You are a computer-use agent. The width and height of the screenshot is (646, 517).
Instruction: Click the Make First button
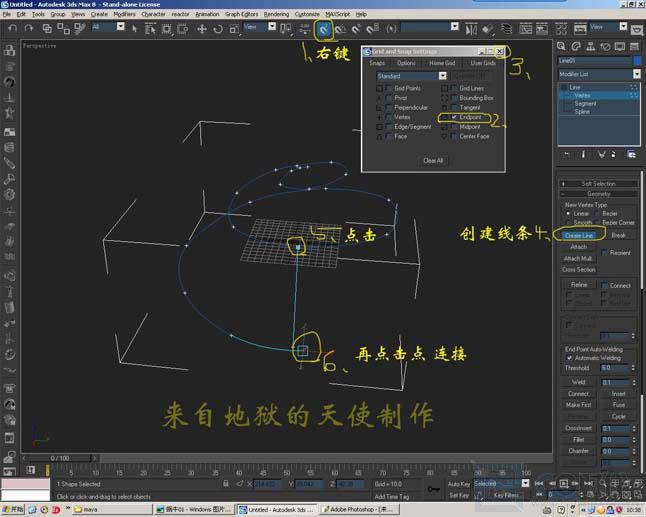tap(579, 405)
